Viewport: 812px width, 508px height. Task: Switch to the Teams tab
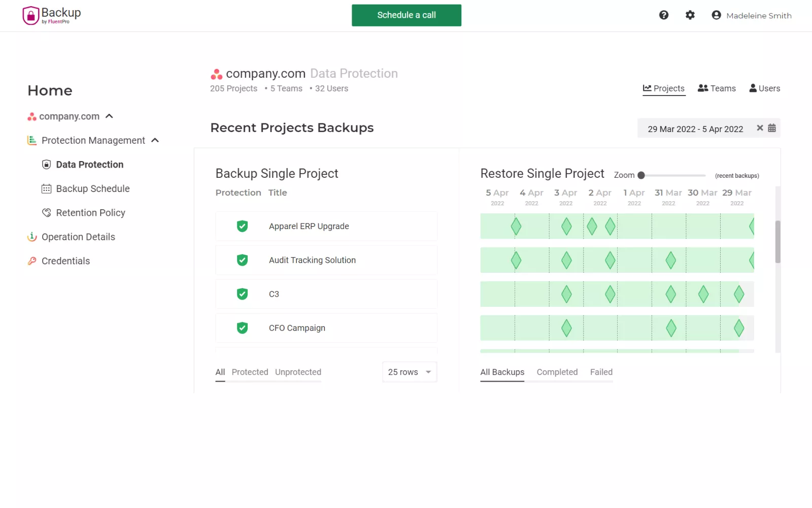click(x=717, y=88)
